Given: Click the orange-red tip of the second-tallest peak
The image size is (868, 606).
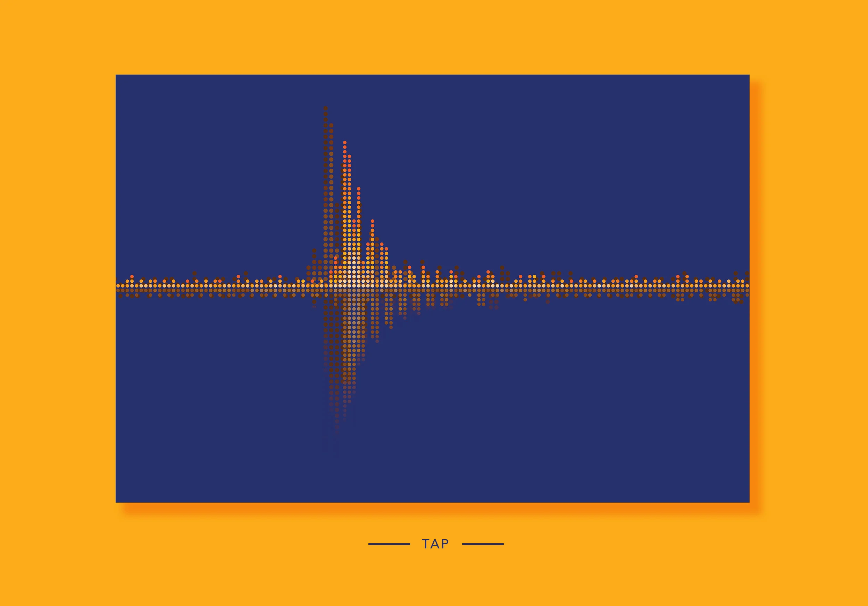Looking at the screenshot, I should tap(344, 143).
